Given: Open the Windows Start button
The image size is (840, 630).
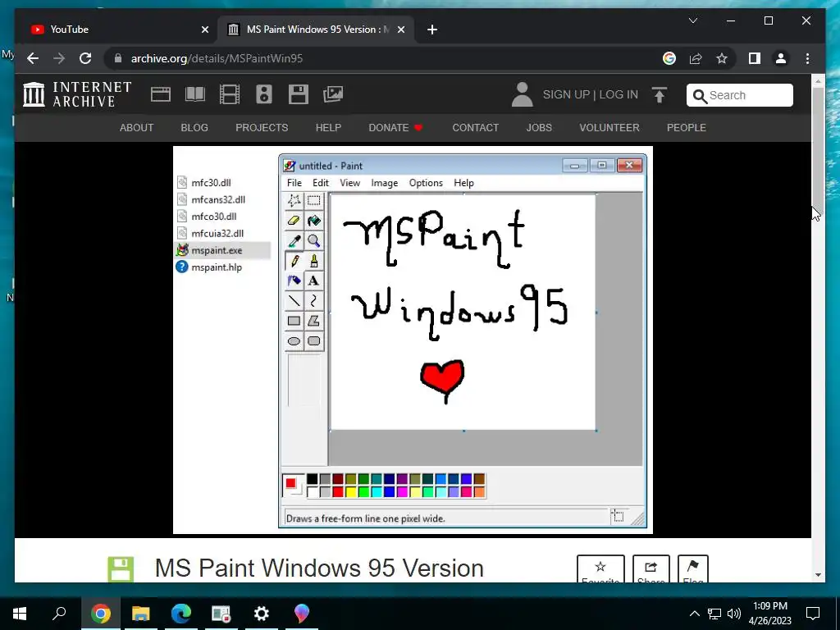Looking at the screenshot, I should pos(20,614).
